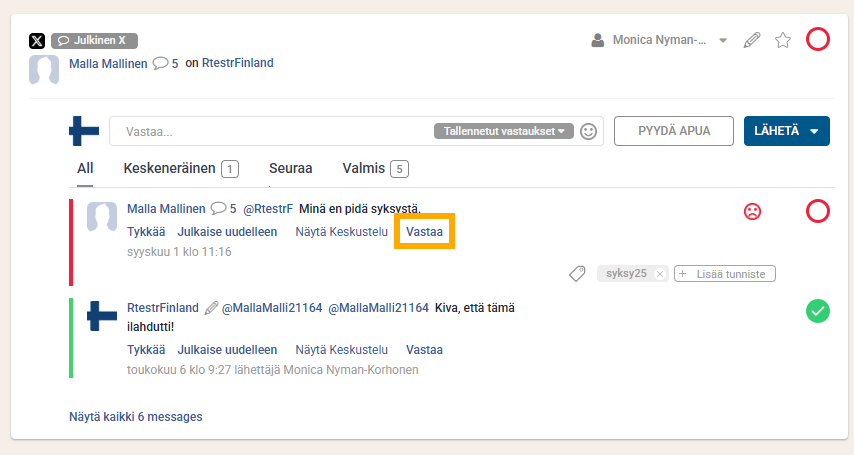
Task: Toggle green checkmark on RtestrFinland reply
Action: (x=818, y=311)
